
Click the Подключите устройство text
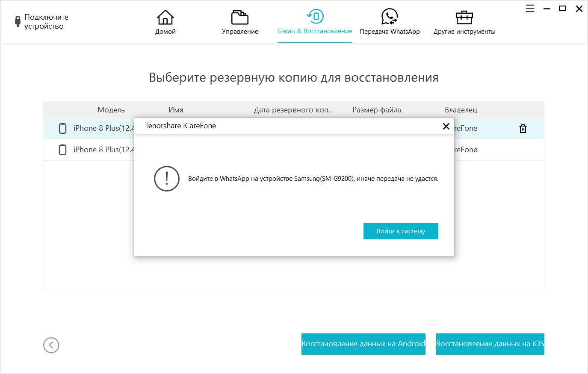[x=46, y=21]
